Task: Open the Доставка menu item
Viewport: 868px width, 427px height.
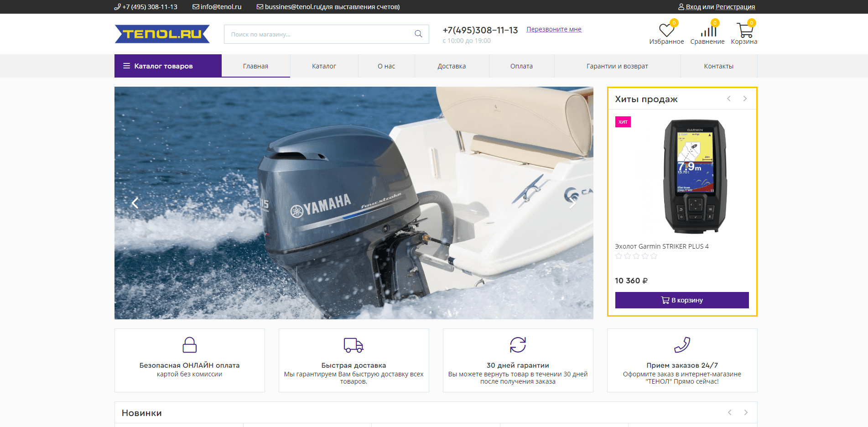Action: (452, 66)
